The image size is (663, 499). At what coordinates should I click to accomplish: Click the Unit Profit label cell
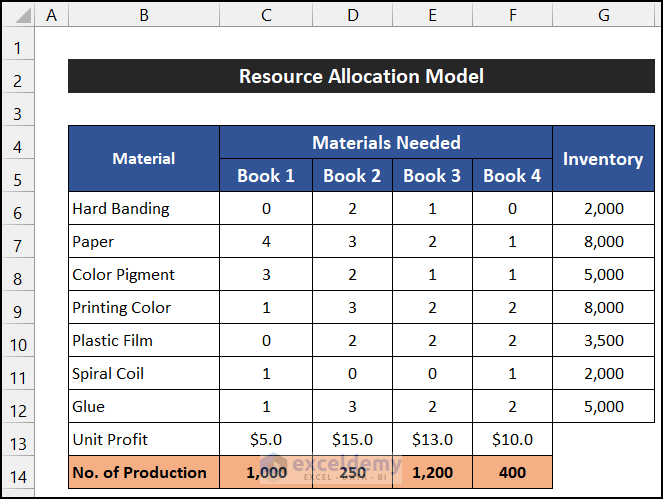coord(144,439)
